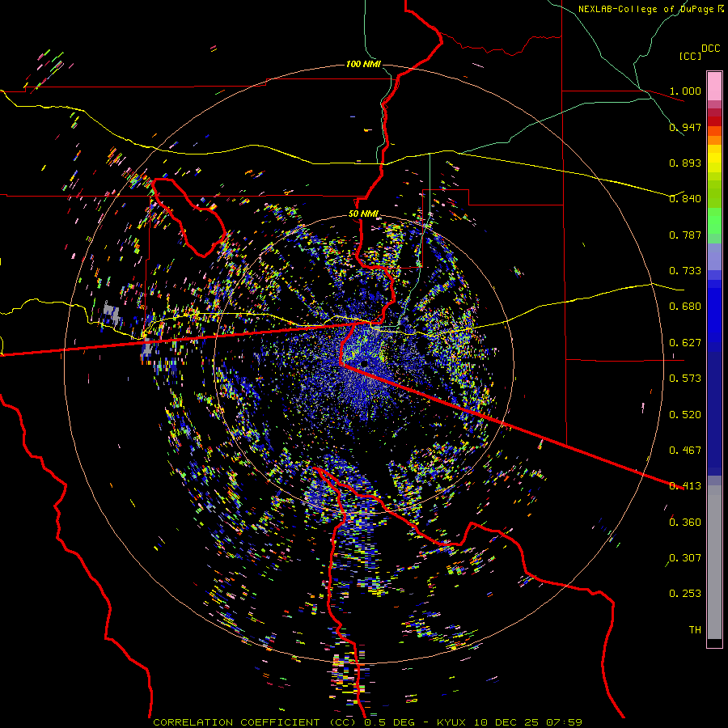Image resolution: width=728 pixels, height=728 pixels.
Task: Click the [CC] units label
Action: tap(690, 56)
